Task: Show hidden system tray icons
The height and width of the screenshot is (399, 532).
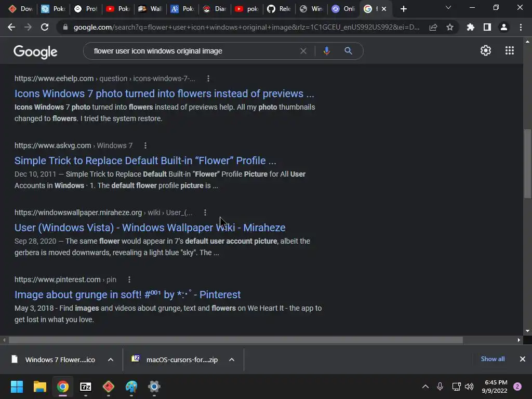Action: [425, 387]
